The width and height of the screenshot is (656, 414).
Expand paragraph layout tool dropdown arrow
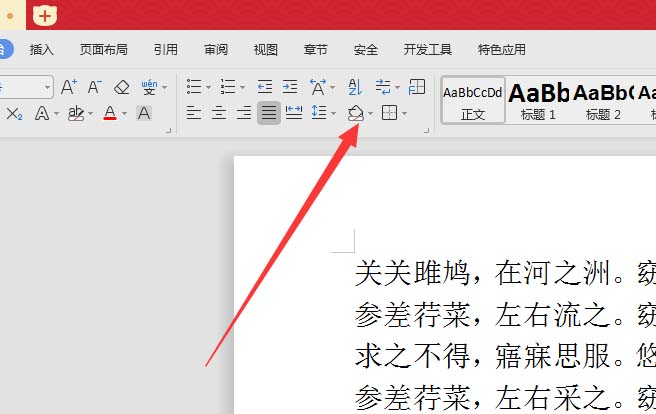coord(397,88)
